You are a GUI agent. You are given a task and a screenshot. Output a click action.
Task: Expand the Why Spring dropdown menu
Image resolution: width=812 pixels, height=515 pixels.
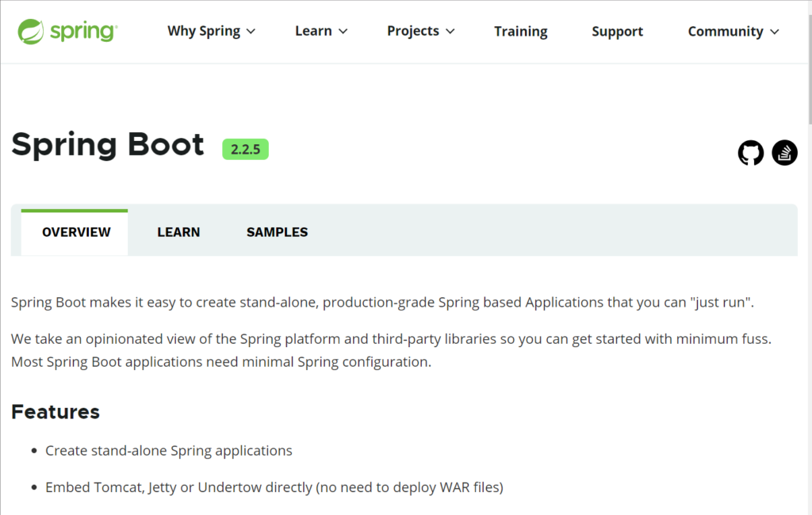pyautogui.click(x=211, y=31)
